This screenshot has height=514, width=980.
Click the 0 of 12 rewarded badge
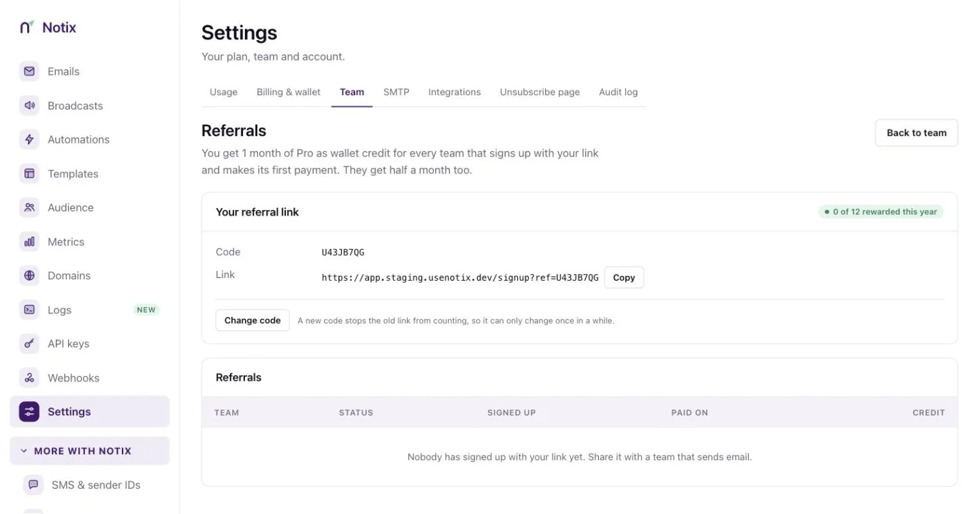(881, 211)
